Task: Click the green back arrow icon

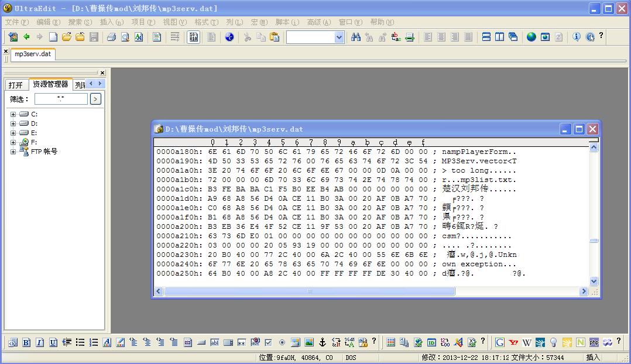Action: tap(26, 37)
